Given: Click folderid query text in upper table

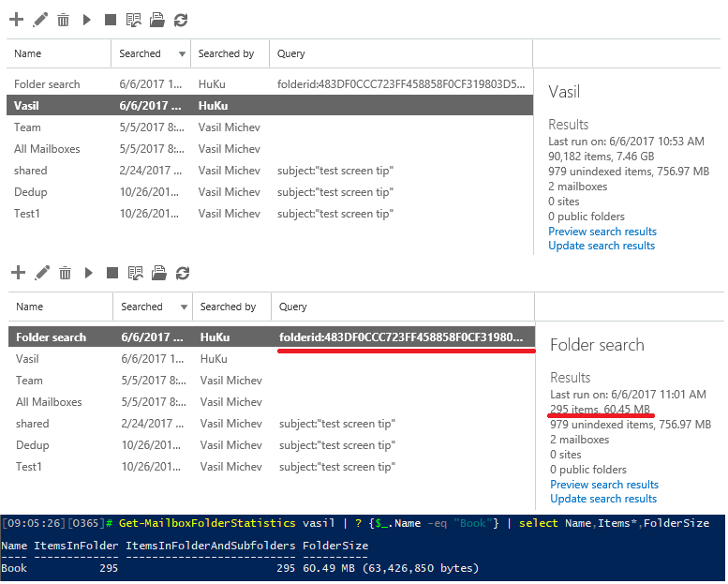Looking at the screenshot, I should (x=401, y=84).
